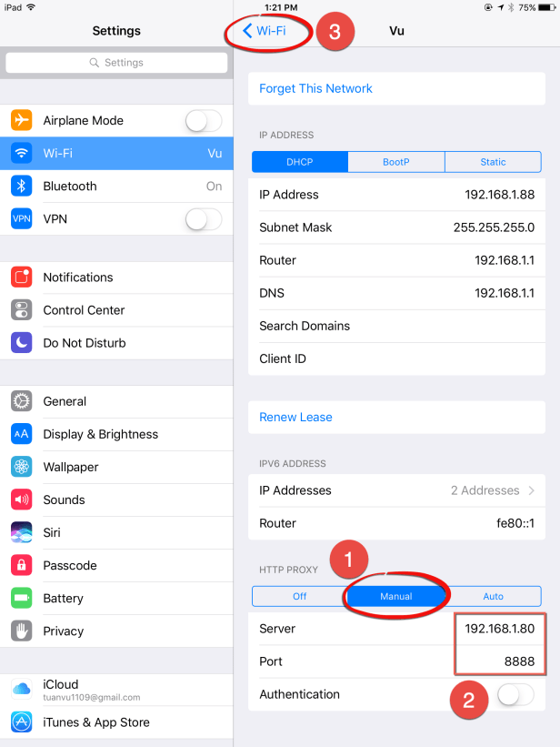Select the BootP tab
This screenshot has height=747, width=560.
(x=396, y=162)
